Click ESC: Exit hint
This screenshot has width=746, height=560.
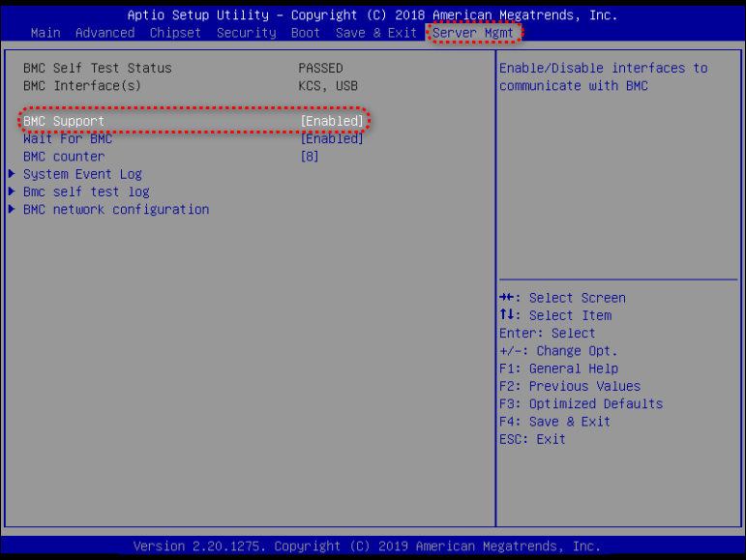pos(532,439)
